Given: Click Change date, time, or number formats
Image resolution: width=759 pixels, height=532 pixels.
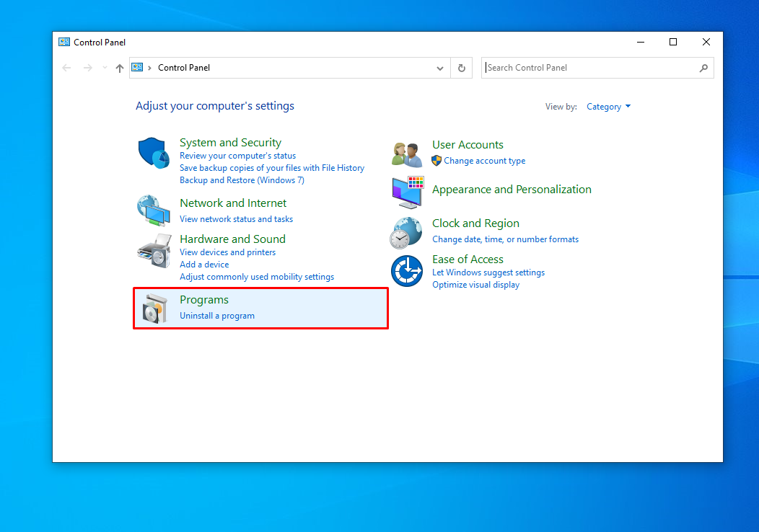Looking at the screenshot, I should coord(505,239).
